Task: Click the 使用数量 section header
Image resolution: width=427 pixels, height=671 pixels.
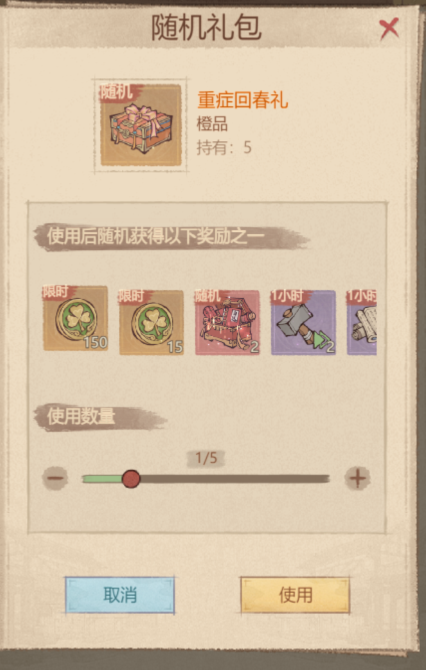Action: 81,416
